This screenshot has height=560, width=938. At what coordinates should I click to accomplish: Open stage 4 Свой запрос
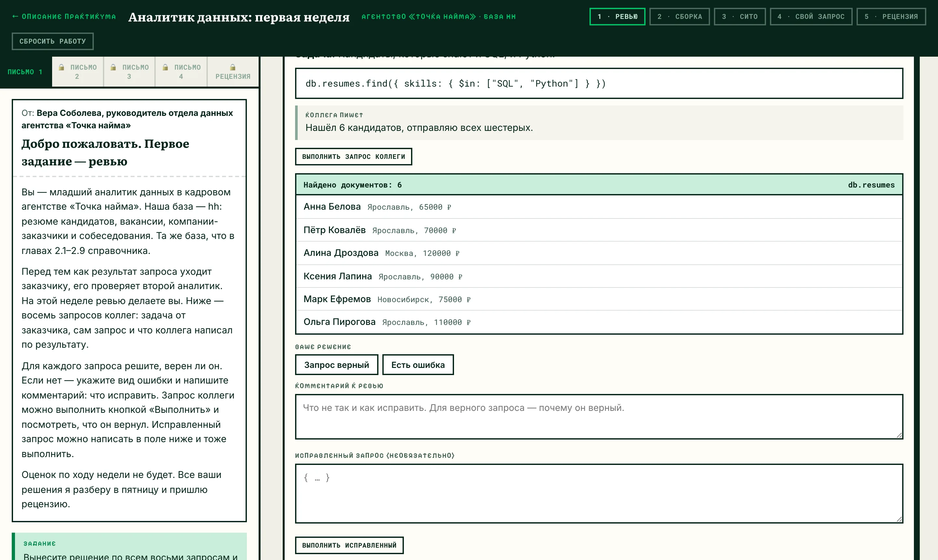pyautogui.click(x=811, y=17)
